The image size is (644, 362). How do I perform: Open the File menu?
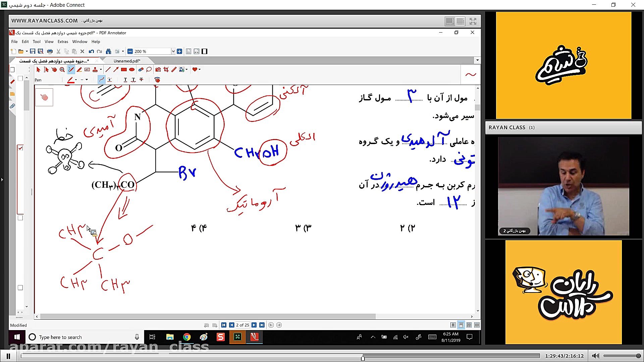(x=14, y=42)
